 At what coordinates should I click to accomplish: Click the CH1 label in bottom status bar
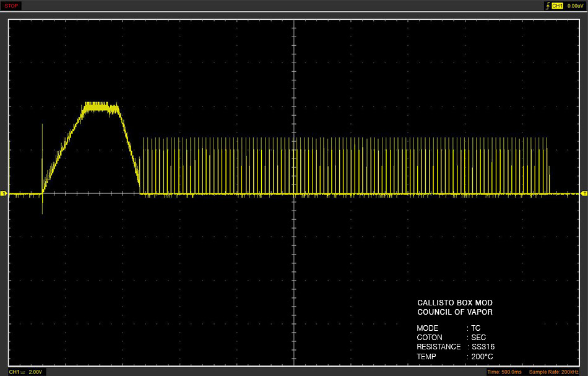(x=14, y=372)
